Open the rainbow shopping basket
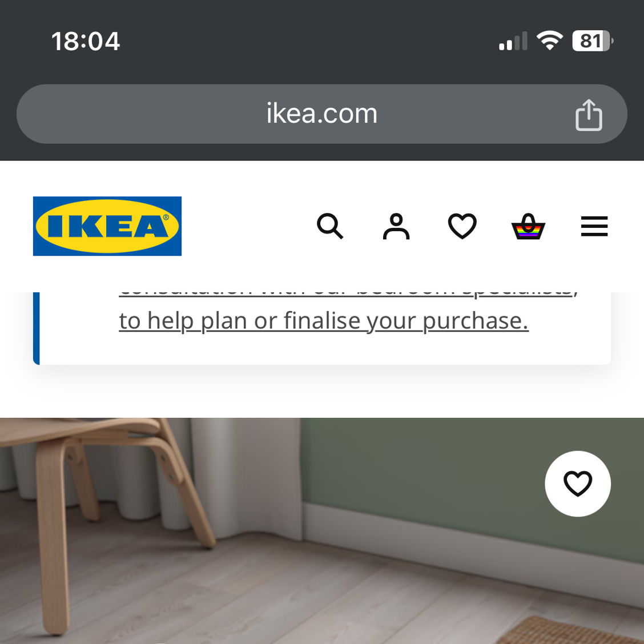The width and height of the screenshot is (644, 644). [x=528, y=226]
